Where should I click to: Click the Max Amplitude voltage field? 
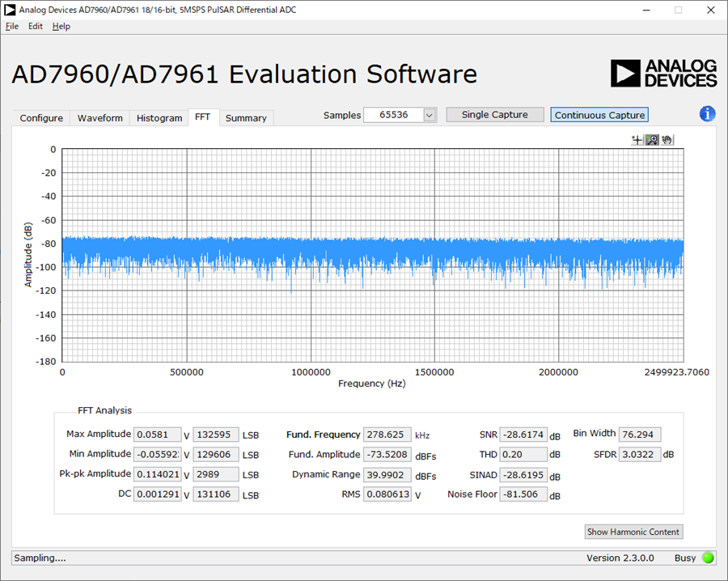click(158, 435)
